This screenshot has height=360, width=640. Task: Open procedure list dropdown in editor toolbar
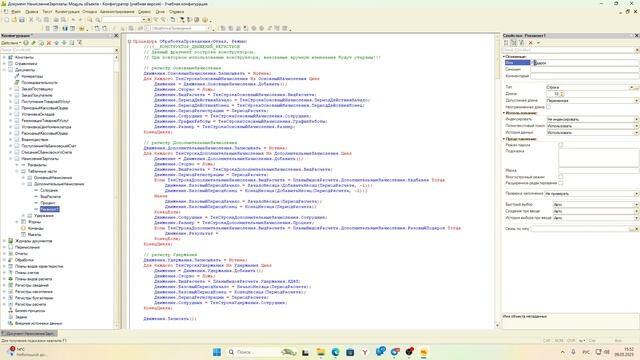[208, 28]
